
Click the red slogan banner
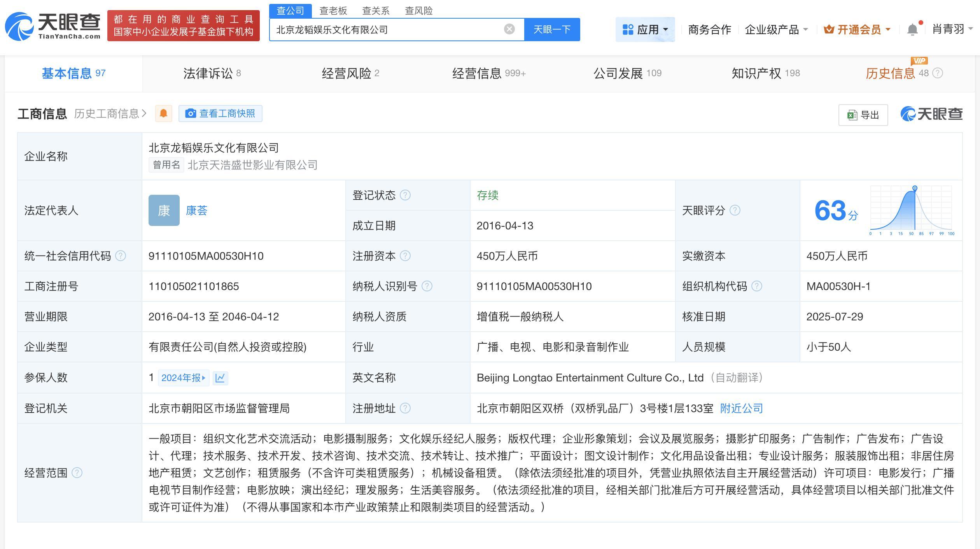coord(183,26)
